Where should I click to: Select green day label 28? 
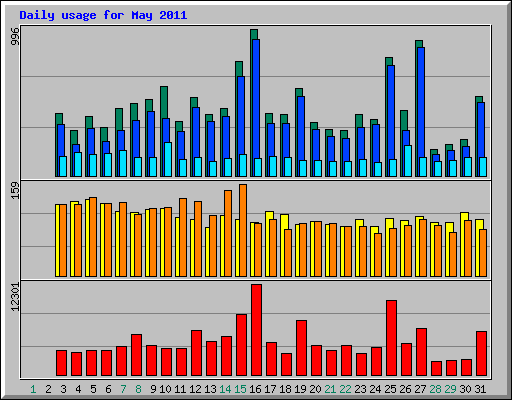pos(435,389)
